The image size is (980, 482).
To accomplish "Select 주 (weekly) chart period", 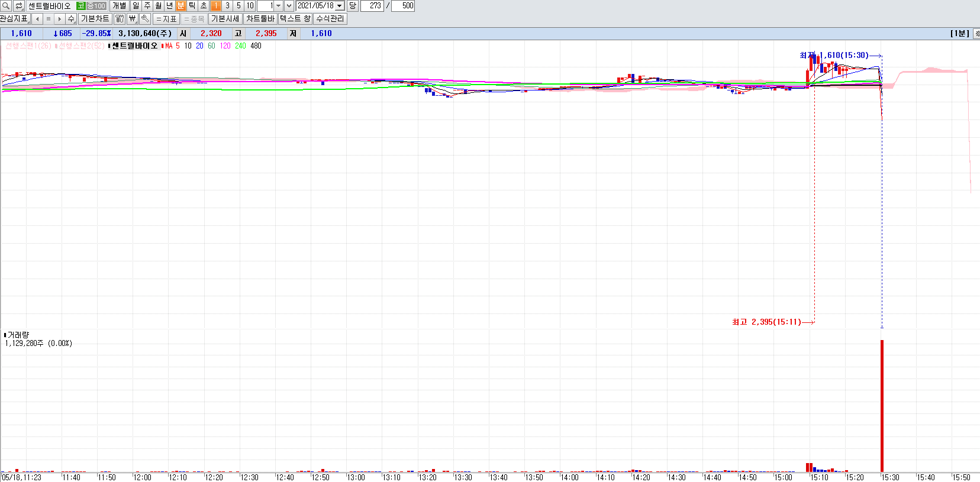I will [147, 6].
